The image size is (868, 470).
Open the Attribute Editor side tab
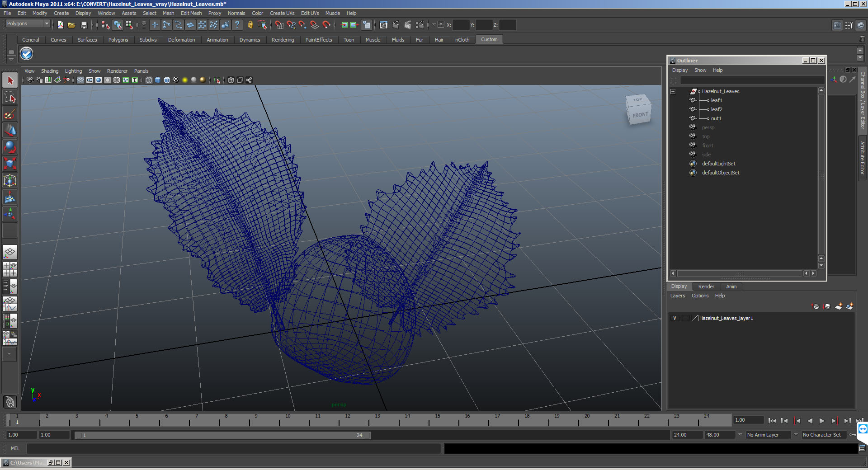[863, 157]
